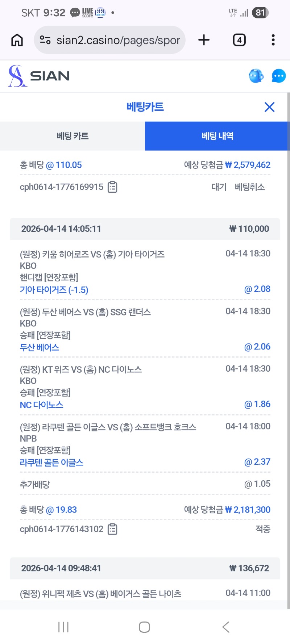Open the tab switcher showing 4 tabs
Screen dimensions: 290x644
tap(239, 40)
